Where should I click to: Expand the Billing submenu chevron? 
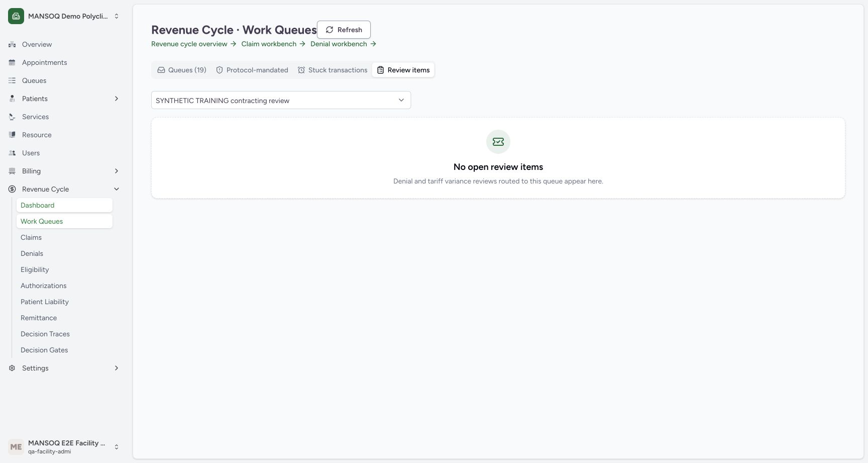tap(117, 171)
